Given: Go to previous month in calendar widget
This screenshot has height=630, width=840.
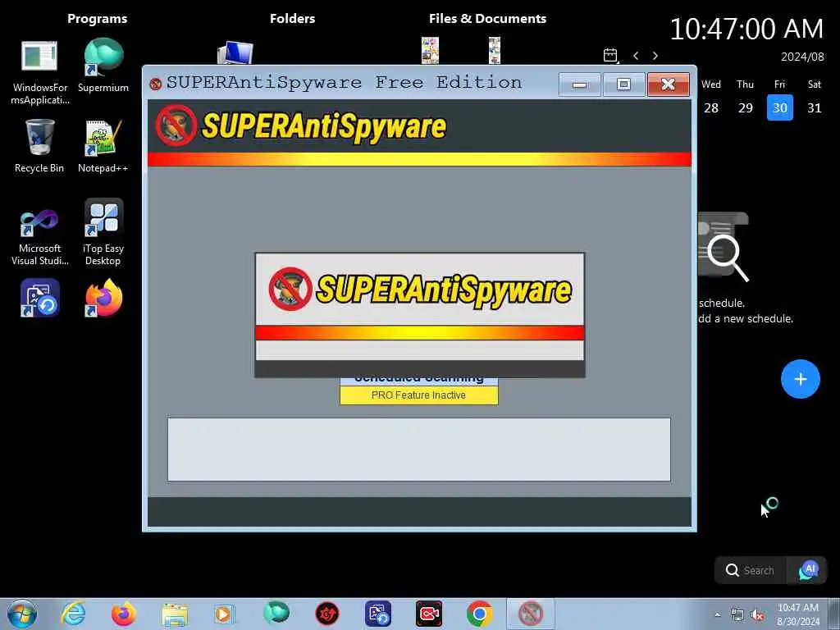Looking at the screenshot, I should point(636,56).
